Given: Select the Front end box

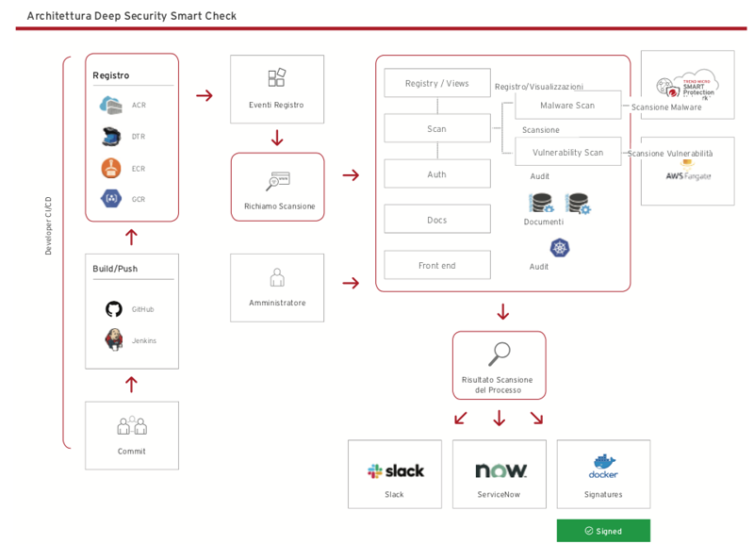Looking at the screenshot, I should click(x=437, y=265).
